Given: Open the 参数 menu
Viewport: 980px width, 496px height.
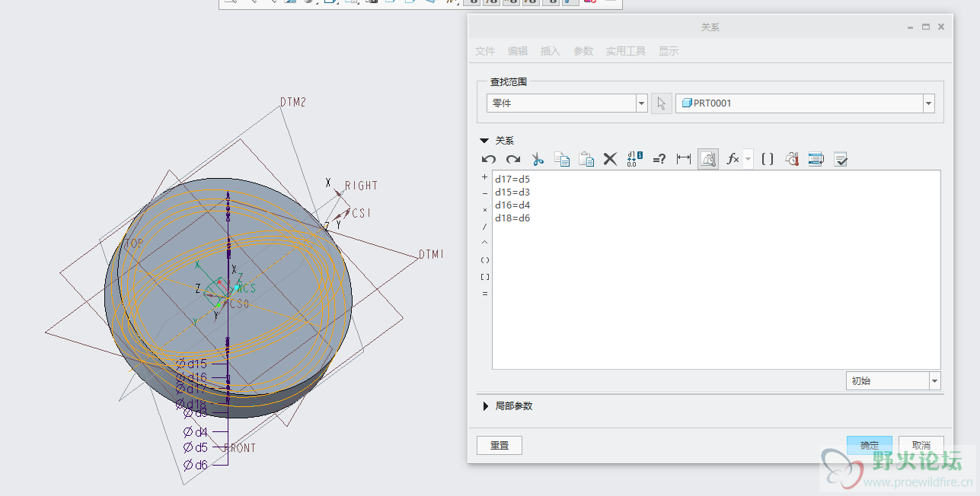Looking at the screenshot, I should (583, 51).
